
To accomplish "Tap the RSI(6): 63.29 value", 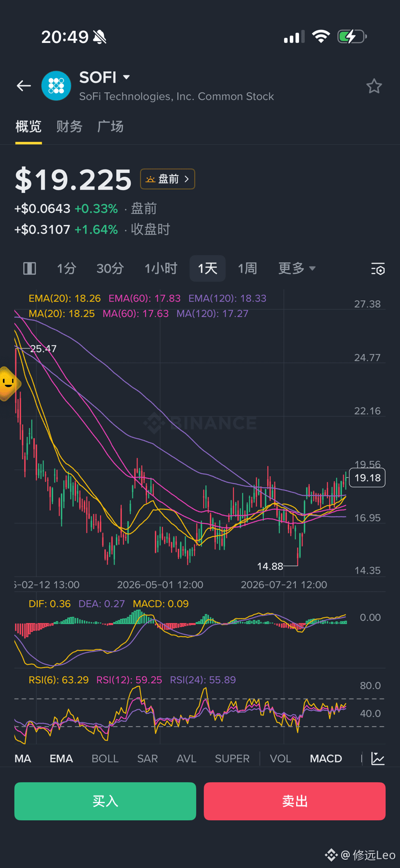I will coord(58,680).
